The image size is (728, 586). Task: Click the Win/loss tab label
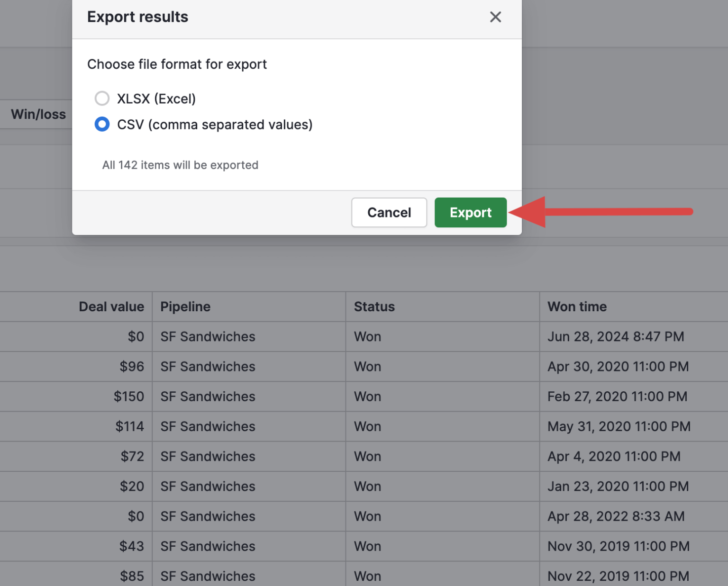(x=38, y=114)
